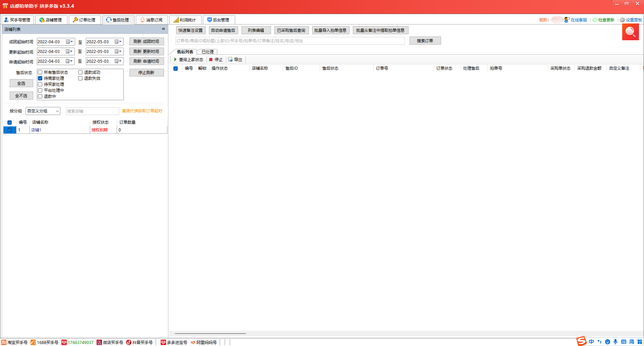The height and width of the screenshot is (346, 644).
Task: Click the 批量从备注中提取拍单信息 button
Action: pos(380,30)
